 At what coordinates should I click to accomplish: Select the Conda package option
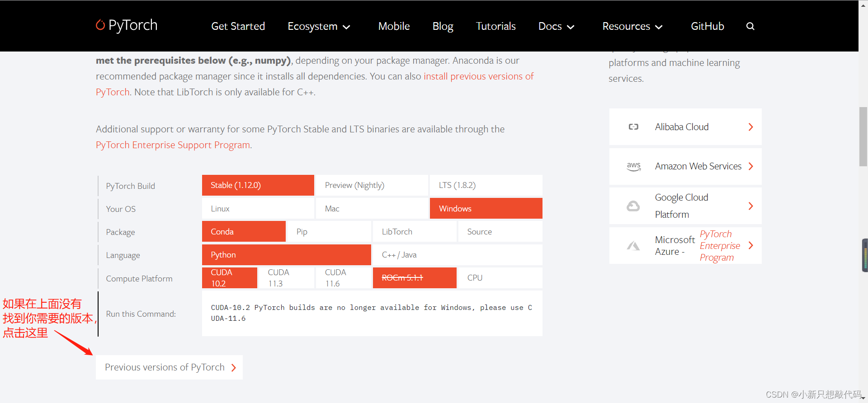[x=244, y=231]
